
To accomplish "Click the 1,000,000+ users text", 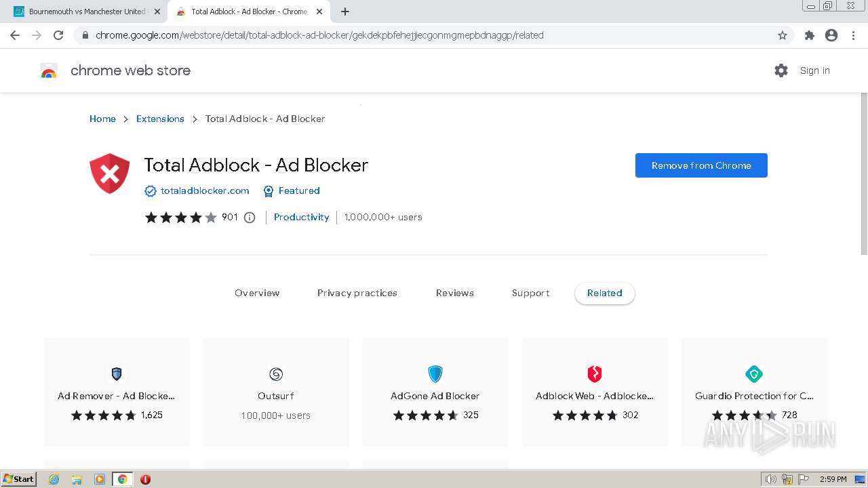I will [383, 218].
